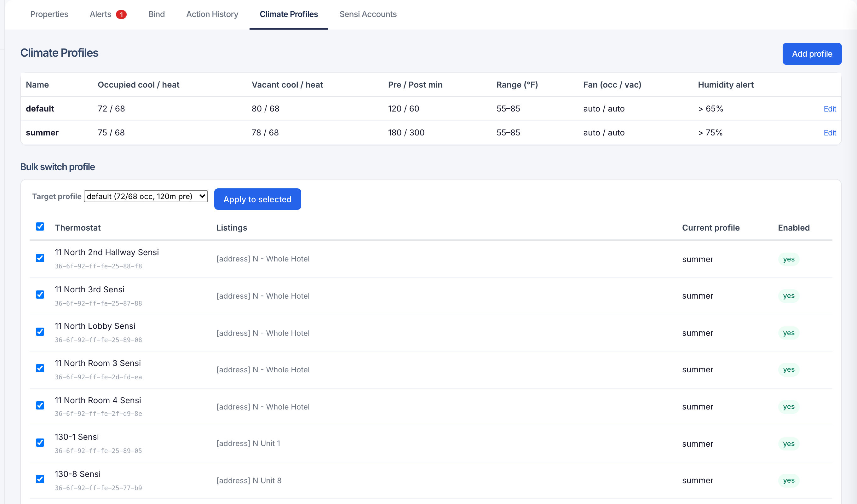Click the Add profile button
This screenshot has width=857, height=504.
pos(812,54)
